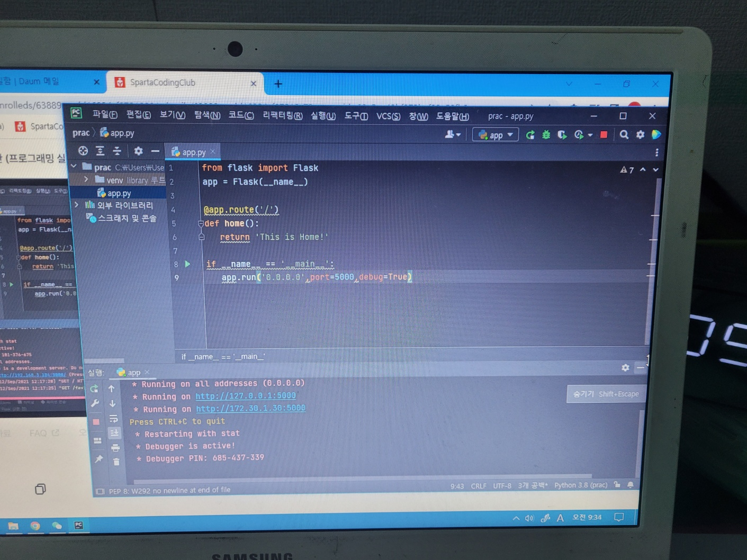
Task: Toggle the read-only lock in status bar
Action: [617, 484]
